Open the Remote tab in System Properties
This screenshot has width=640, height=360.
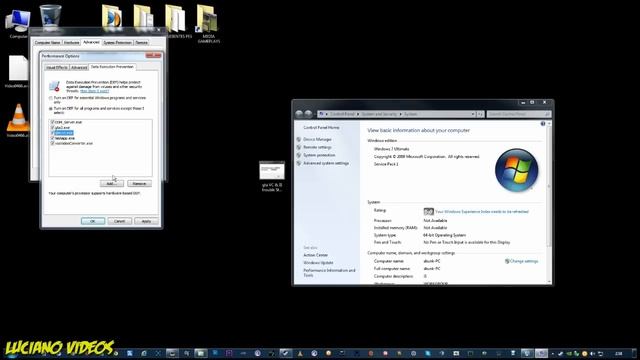coord(142,42)
